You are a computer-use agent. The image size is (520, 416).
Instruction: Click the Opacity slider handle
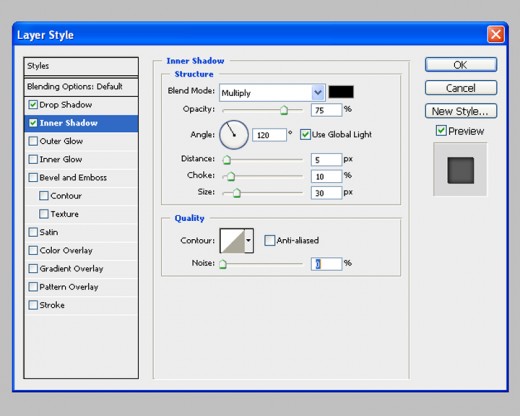tap(284, 110)
